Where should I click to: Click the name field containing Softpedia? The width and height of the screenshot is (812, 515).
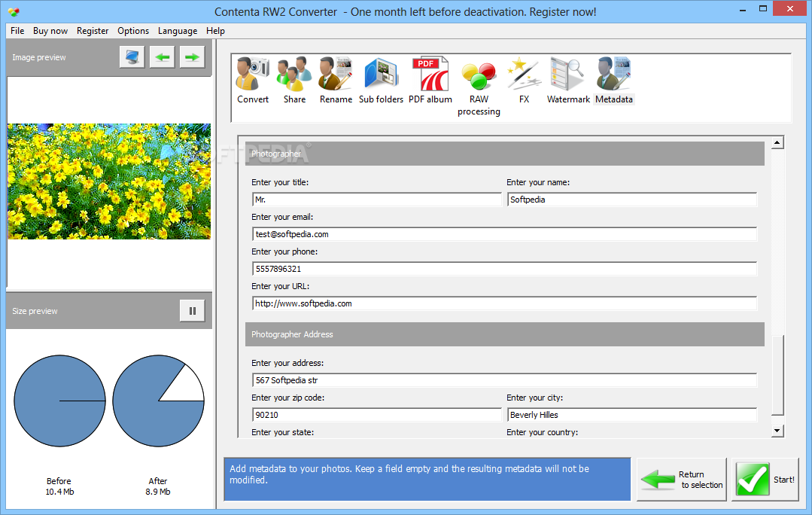(x=632, y=200)
